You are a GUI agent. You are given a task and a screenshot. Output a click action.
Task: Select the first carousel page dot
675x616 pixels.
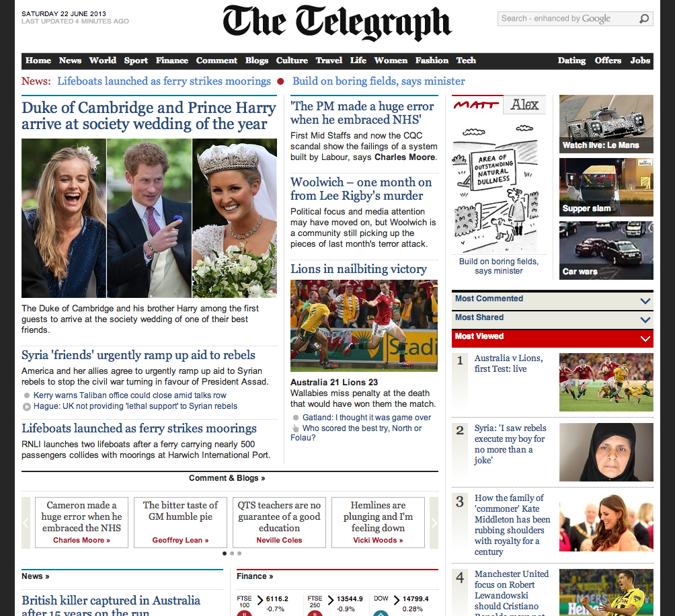coord(225,553)
